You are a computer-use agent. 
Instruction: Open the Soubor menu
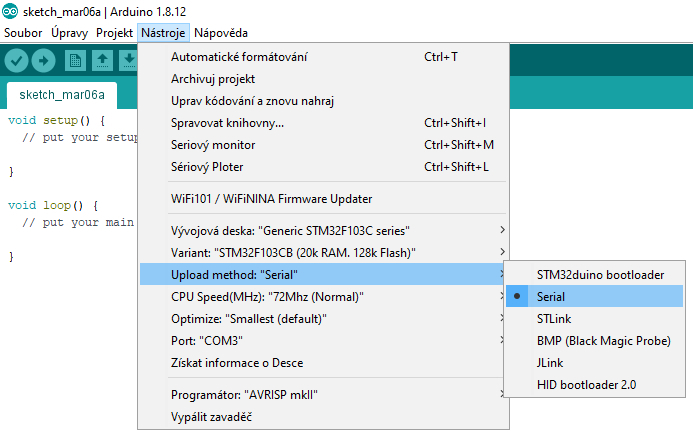(23, 33)
